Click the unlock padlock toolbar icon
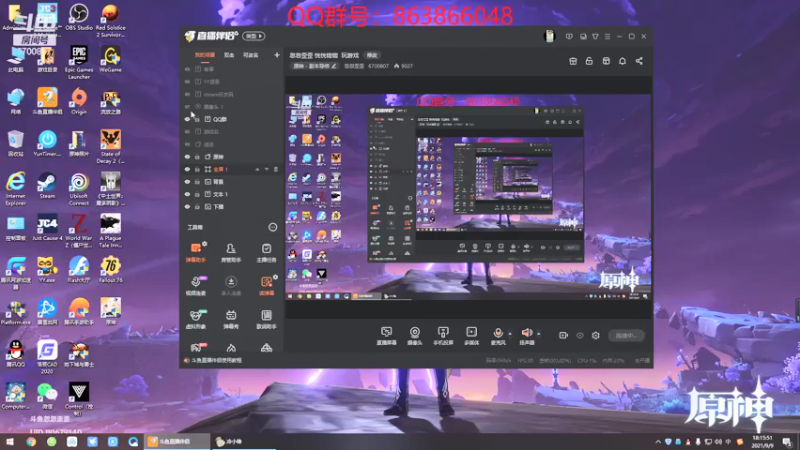Viewport: 800px width, 450px height. [x=589, y=61]
